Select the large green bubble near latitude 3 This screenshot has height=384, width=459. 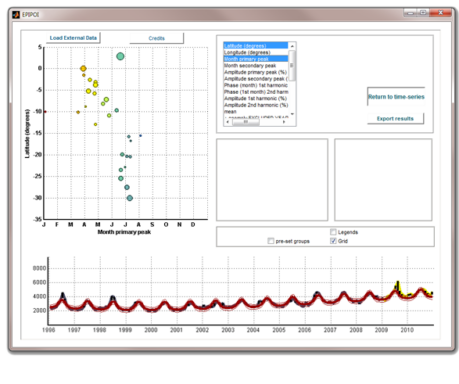120,56
